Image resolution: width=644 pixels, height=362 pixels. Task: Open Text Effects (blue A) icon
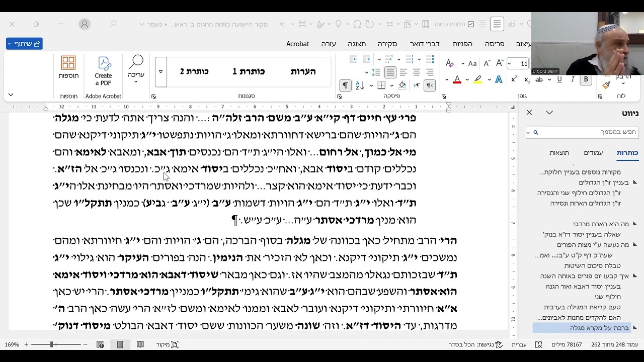tap(499, 79)
